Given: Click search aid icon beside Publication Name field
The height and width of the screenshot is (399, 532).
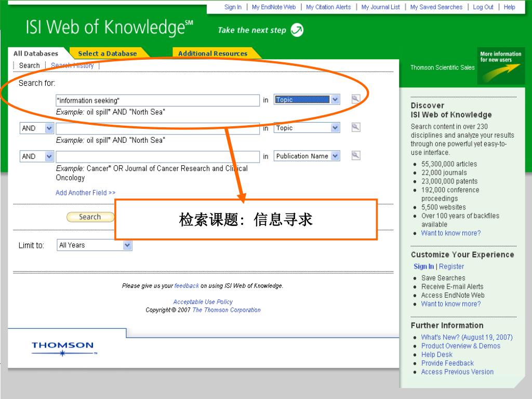Looking at the screenshot, I should [x=355, y=156].
